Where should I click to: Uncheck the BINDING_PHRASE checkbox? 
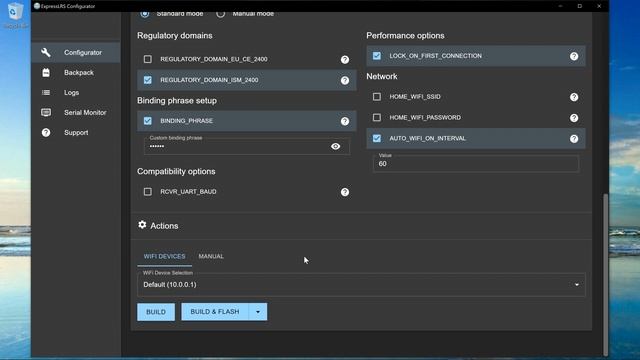coord(148,121)
